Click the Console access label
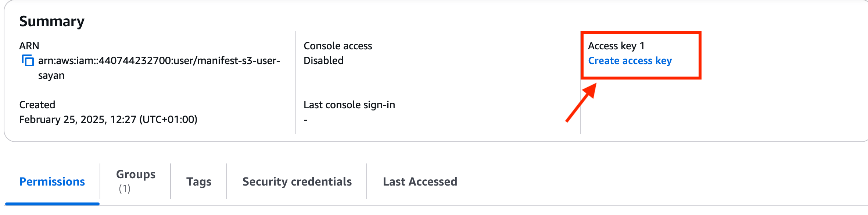 tap(337, 45)
